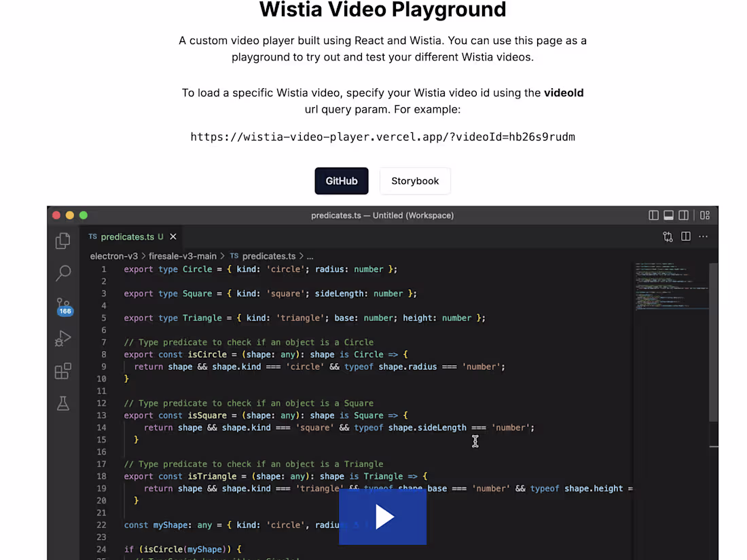
Task: Expand the breadcrumb ellipsis after predicates.ts
Action: pos(310,256)
